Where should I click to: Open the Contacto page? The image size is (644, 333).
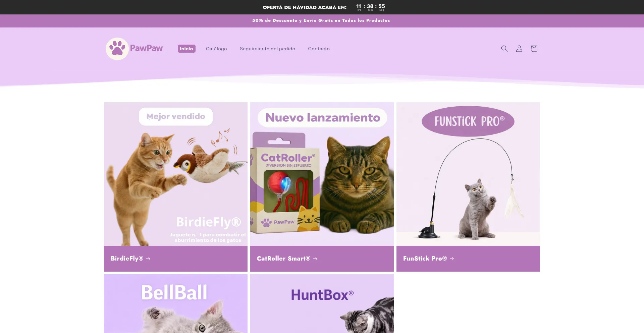coord(319,49)
